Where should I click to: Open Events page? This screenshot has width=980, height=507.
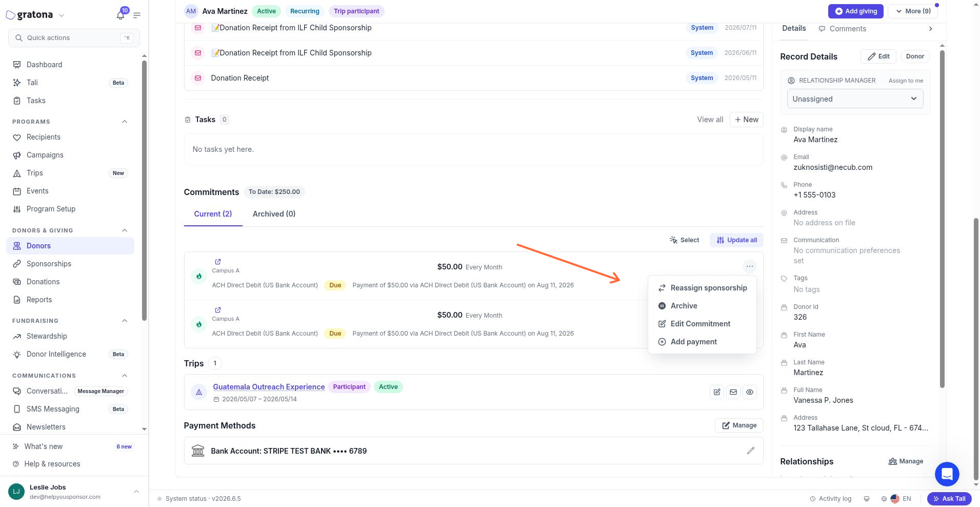coord(70,191)
